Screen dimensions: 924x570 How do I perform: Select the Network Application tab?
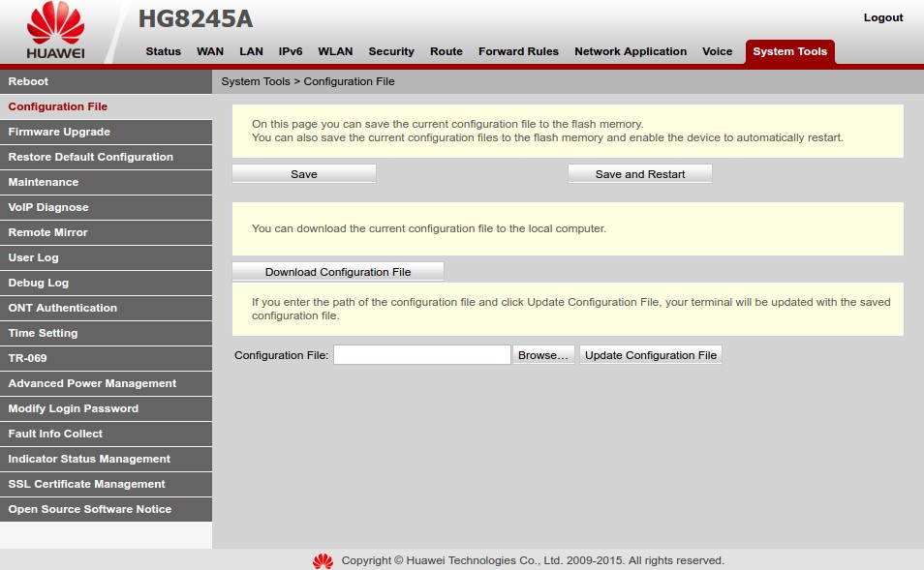[x=631, y=51]
